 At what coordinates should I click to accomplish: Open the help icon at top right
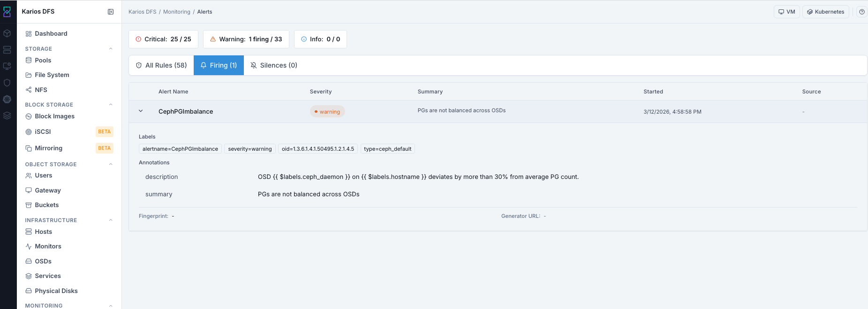tap(862, 12)
